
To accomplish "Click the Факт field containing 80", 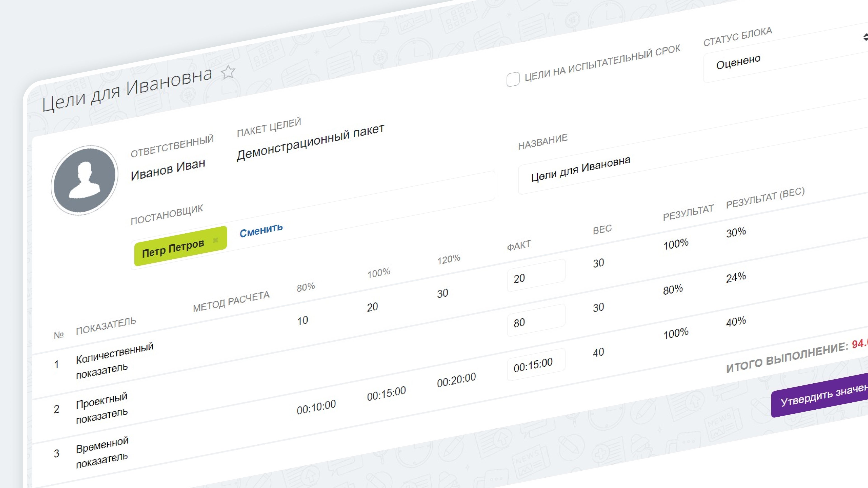I will [536, 320].
